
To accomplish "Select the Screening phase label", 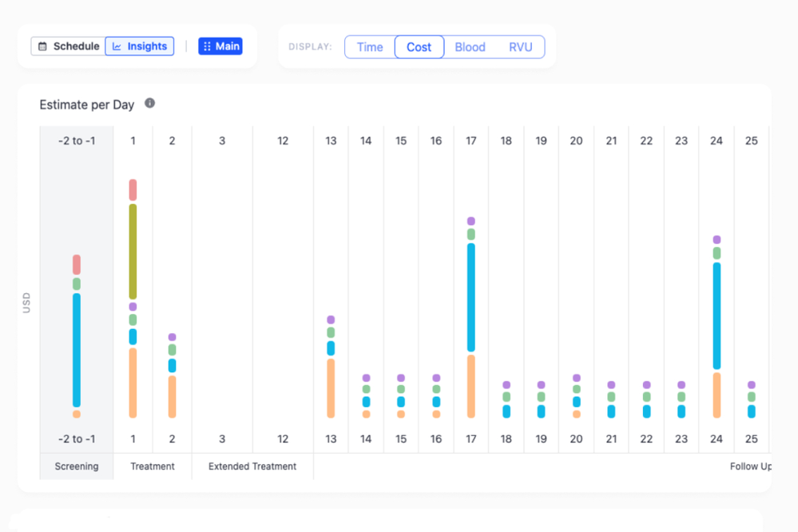I will tap(77, 466).
